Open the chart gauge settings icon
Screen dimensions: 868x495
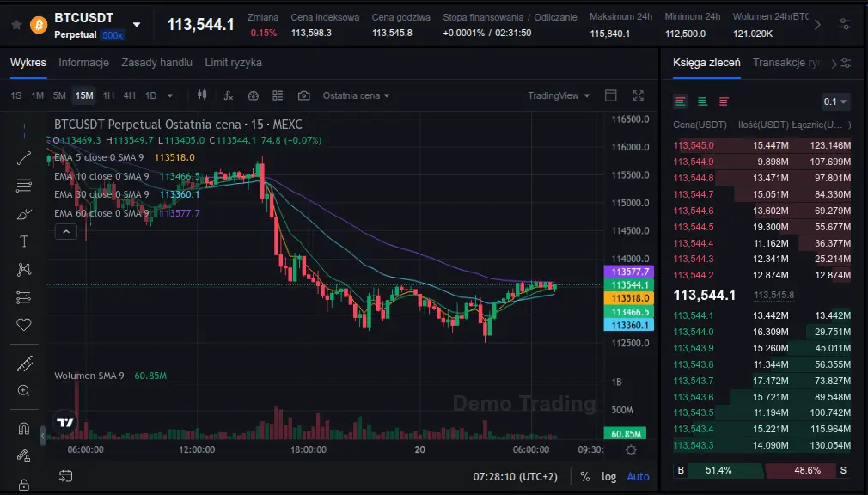coord(253,95)
